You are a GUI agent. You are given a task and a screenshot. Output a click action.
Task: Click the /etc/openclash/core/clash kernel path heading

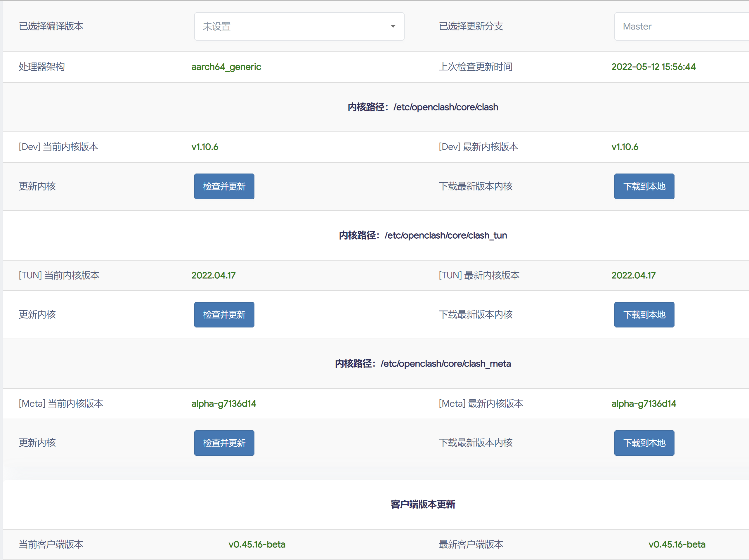click(x=423, y=107)
